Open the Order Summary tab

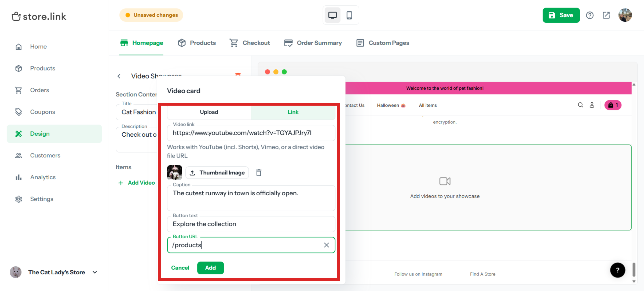(x=313, y=43)
